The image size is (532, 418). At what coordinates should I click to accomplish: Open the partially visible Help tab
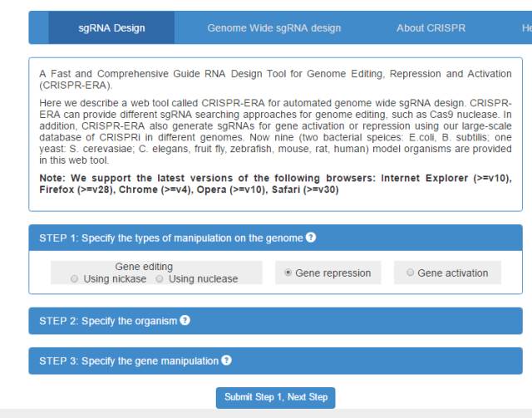[526, 27]
